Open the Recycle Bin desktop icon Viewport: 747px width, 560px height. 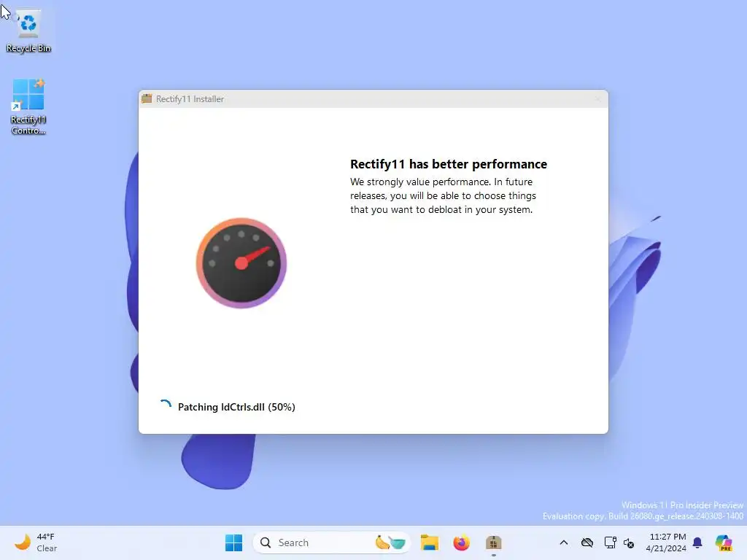pyautogui.click(x=28, y=31)
